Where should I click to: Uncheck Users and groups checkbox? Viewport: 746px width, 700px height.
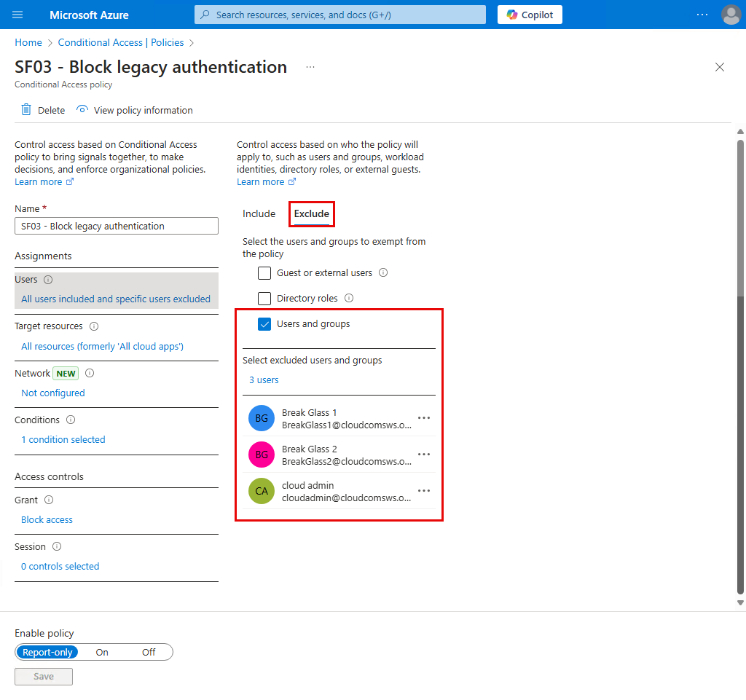264,324
